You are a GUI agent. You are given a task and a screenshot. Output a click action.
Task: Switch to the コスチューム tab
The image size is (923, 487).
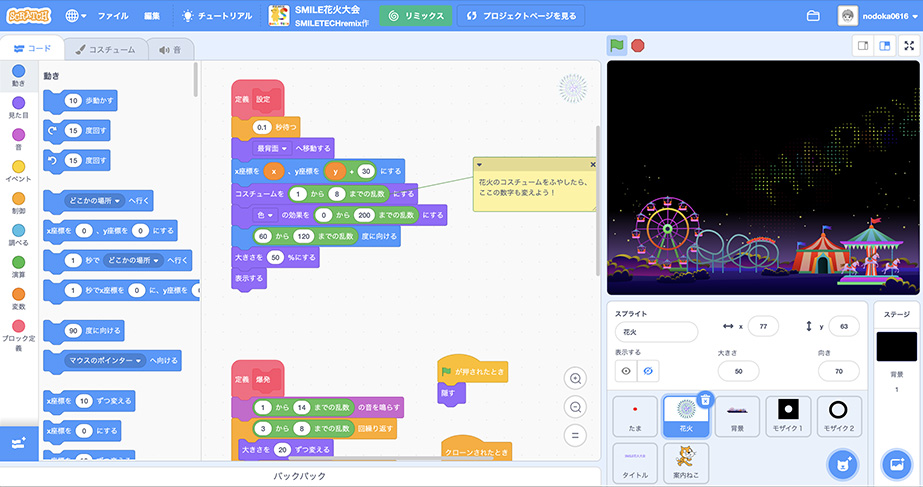point(105,49)
